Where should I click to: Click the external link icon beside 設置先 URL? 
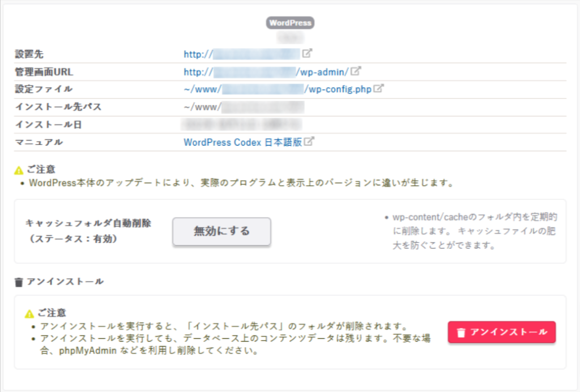click(307, 53)
